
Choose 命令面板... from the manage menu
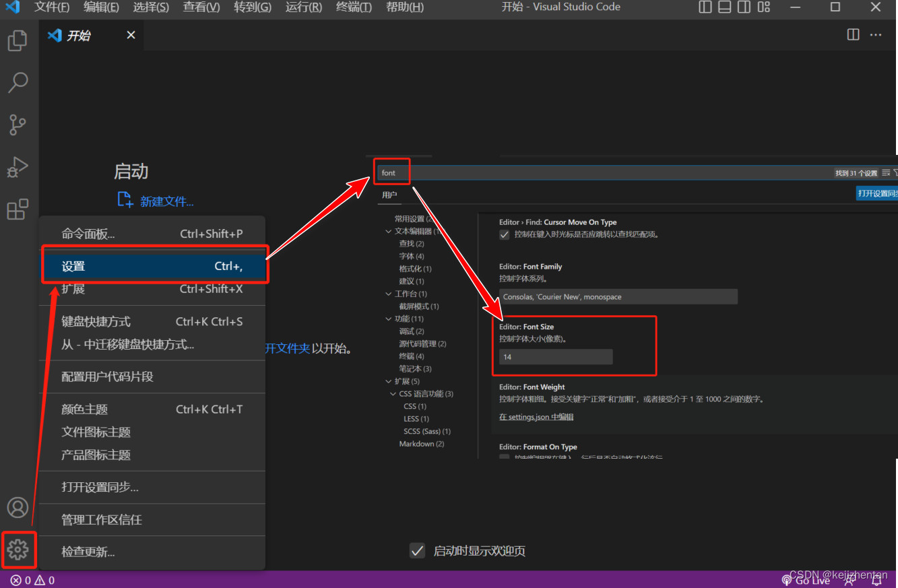tap(152, 234)
